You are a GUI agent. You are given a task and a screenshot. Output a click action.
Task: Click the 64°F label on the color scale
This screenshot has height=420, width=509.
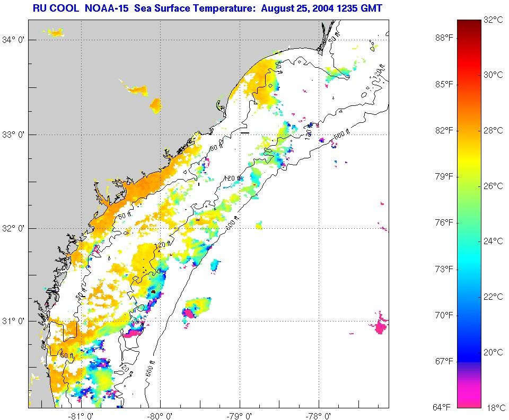442,407
